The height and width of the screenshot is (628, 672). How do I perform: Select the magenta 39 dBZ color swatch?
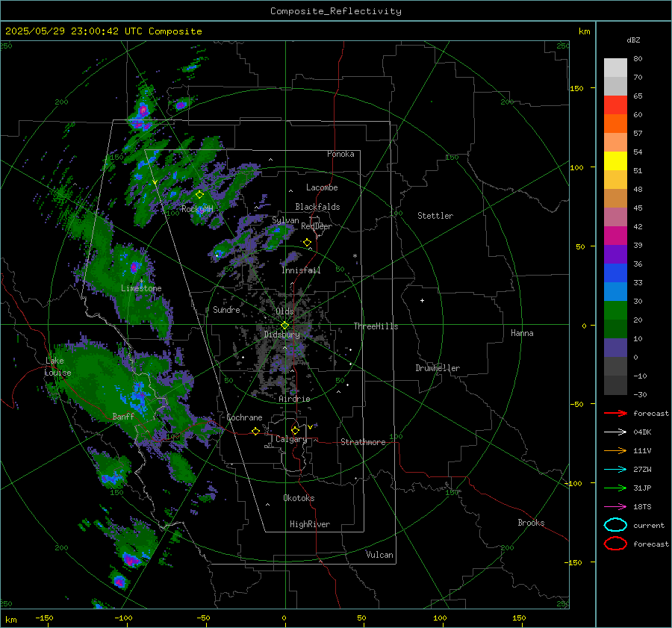point(615,236)
